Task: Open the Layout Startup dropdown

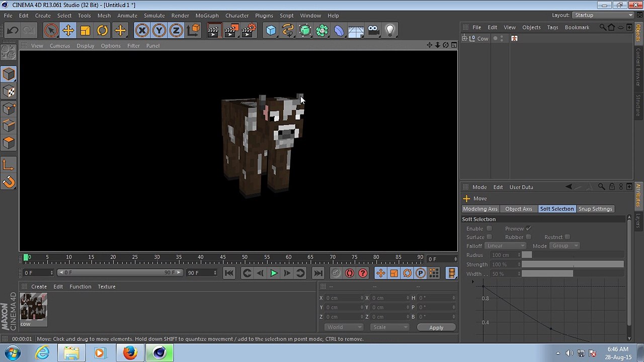Action: click(x=604, y=15)
